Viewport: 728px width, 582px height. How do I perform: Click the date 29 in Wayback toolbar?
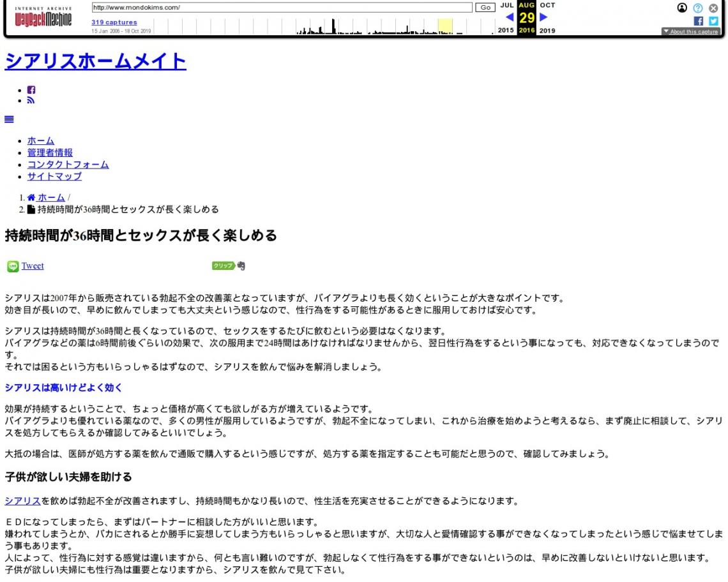click(527, 18)
